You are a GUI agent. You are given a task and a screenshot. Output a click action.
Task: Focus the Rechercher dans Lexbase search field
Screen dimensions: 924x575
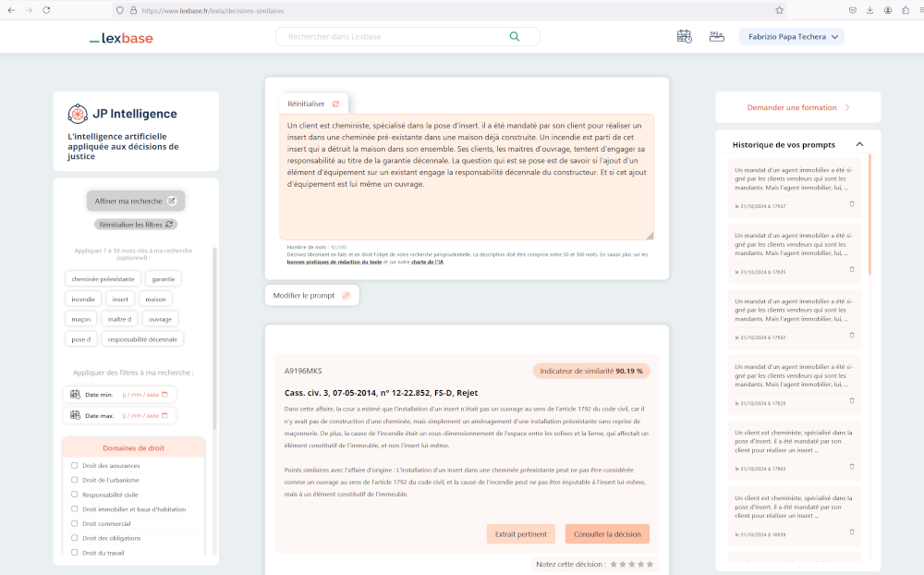tap(407, 37)
